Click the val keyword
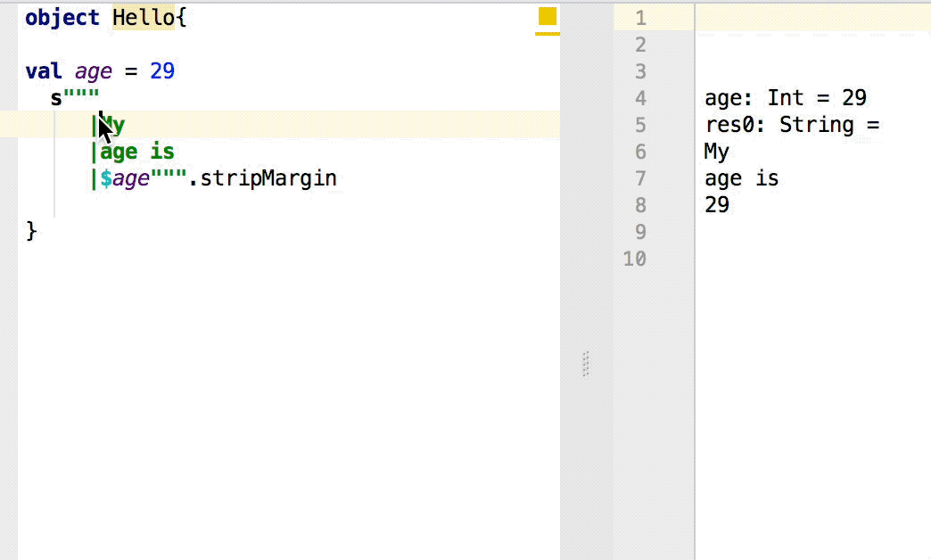 [41, 70]
